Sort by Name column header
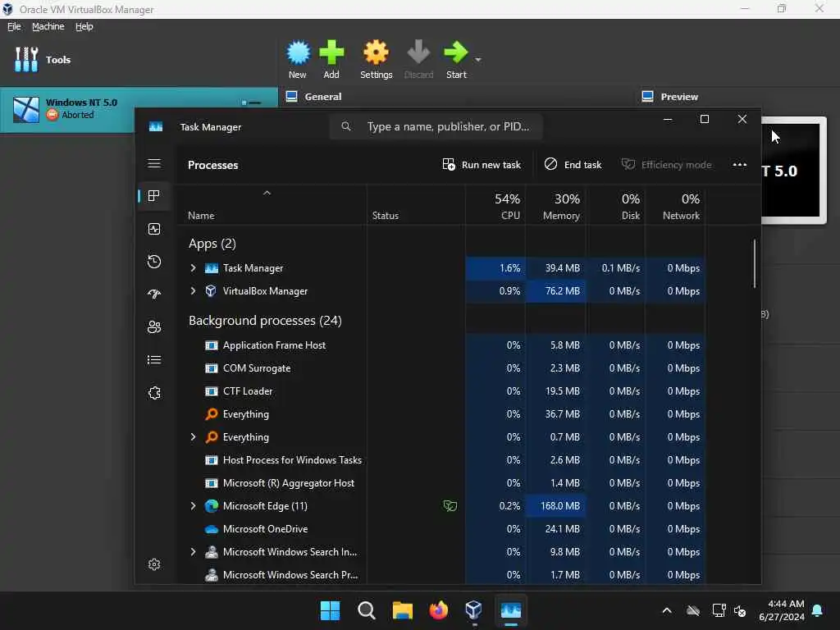Image resolution: width=840 pixels, height=630 pixels. (x=272, y=207)
